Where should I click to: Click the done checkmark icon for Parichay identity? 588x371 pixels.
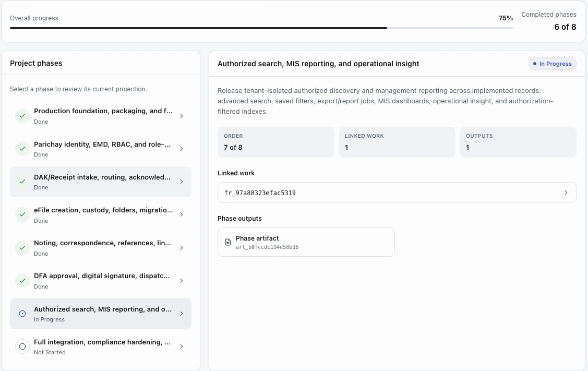[22, 149]
